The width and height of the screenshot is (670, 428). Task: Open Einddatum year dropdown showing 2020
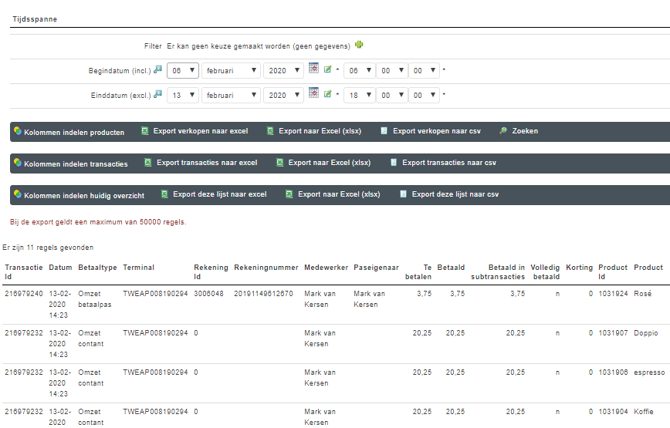tap(284, 96)
